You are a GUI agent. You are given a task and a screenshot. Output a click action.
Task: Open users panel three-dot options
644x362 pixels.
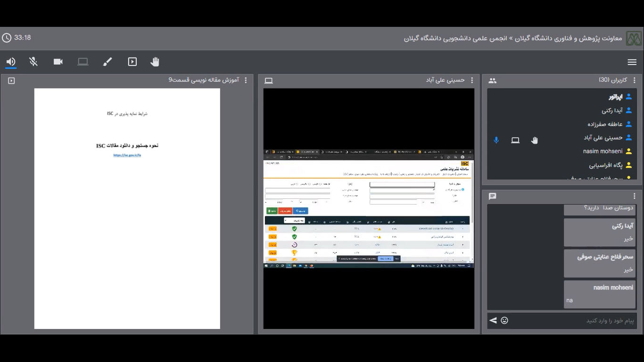(x=635, y=81)
